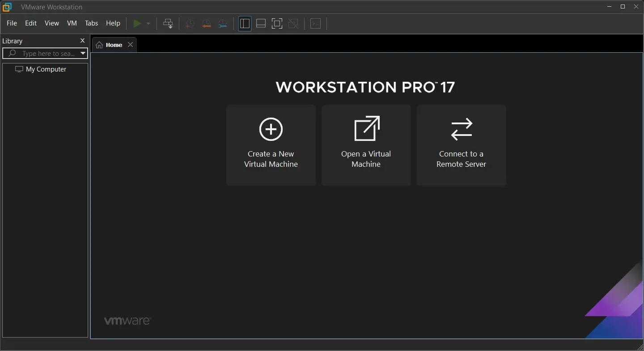Screen dimensions: 644x351
Task: Click Create a New Virtual Machine
Action: pyautogui.click(x=271, y=145)
